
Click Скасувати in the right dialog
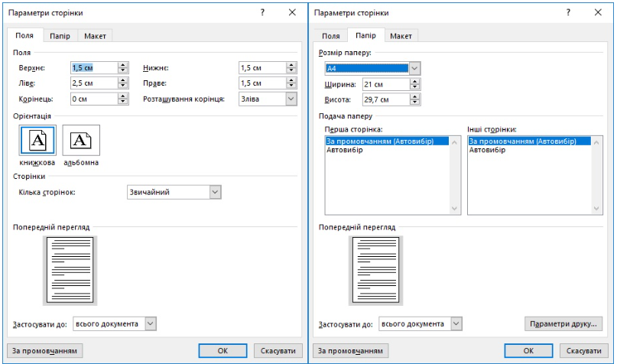point(583,351)
